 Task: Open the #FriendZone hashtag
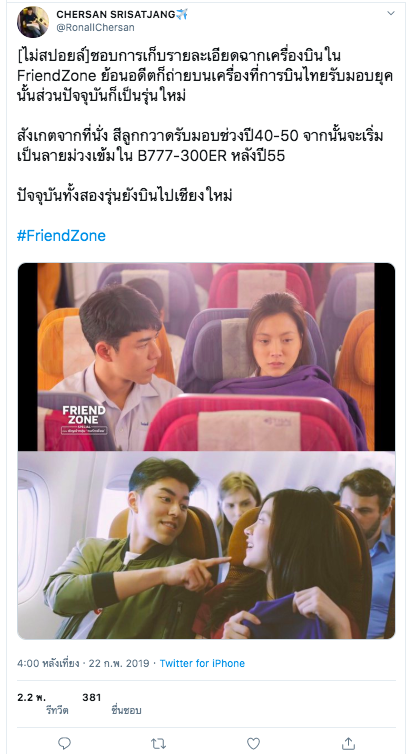61,236
